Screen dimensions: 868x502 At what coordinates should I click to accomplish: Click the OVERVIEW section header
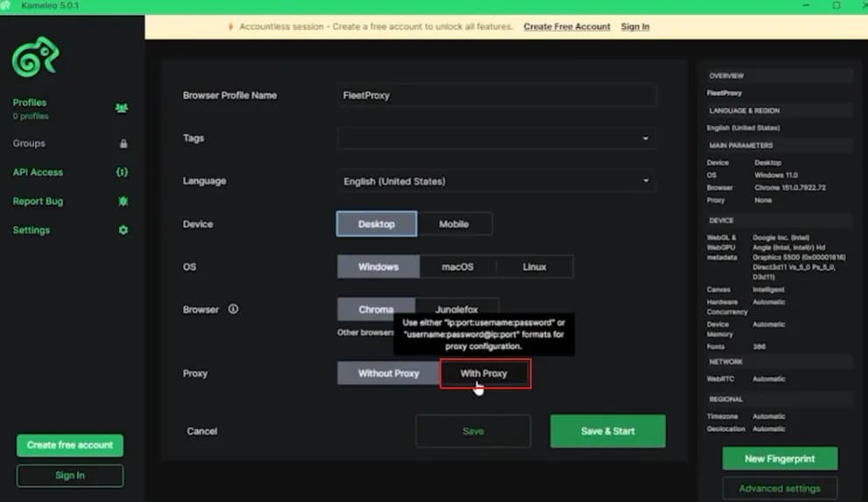pos(726,76)
